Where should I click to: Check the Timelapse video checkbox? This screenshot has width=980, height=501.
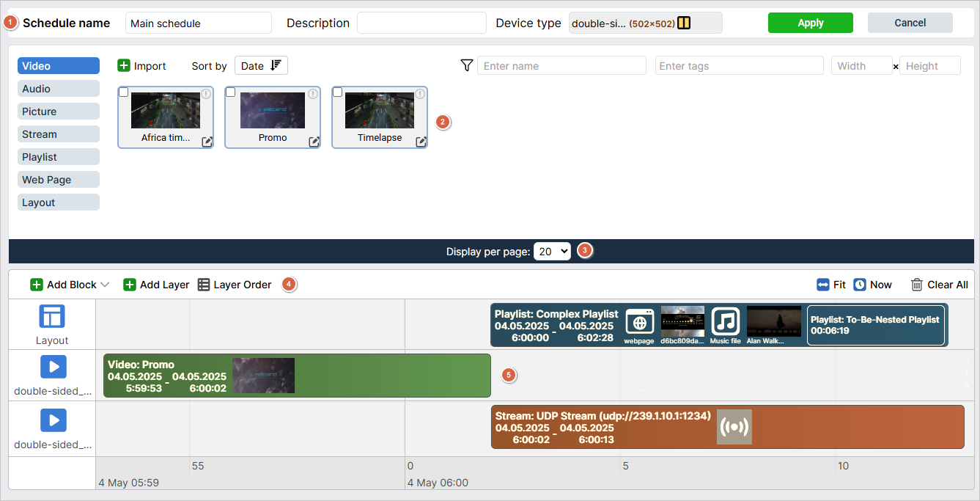[x=337, y=92]
